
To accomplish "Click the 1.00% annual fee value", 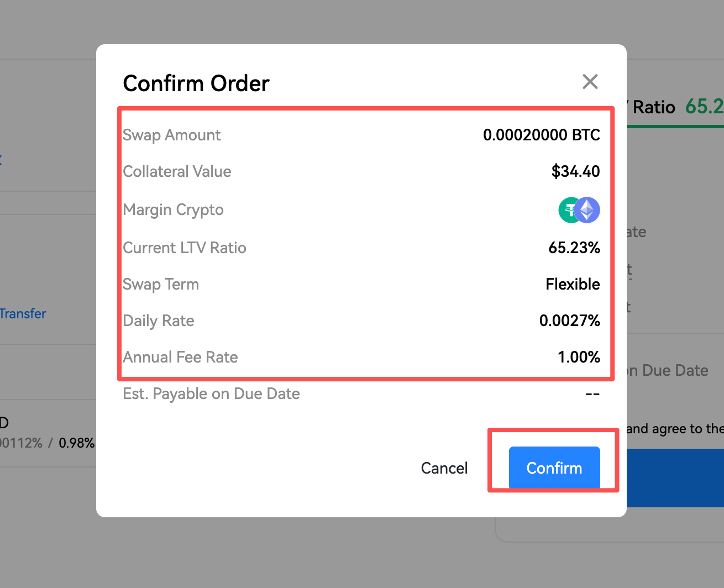I will tap(579, 357).
